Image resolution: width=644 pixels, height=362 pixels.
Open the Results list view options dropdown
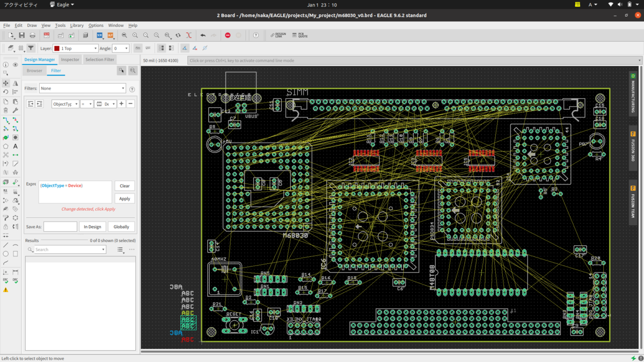pos(121,249)
